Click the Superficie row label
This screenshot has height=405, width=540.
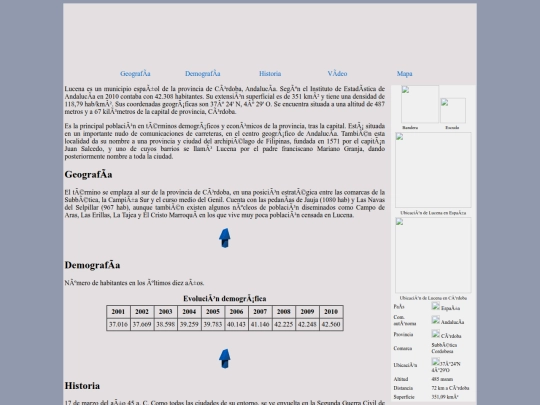pyautogui.click(x=404, y=397)
